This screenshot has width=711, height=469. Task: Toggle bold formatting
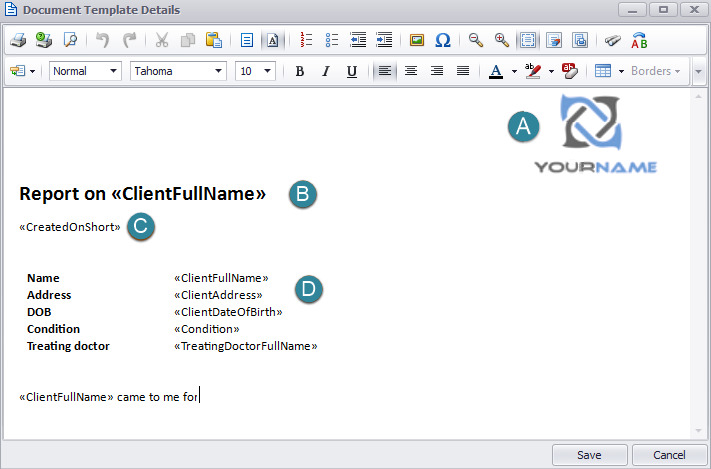click(299, 71)
